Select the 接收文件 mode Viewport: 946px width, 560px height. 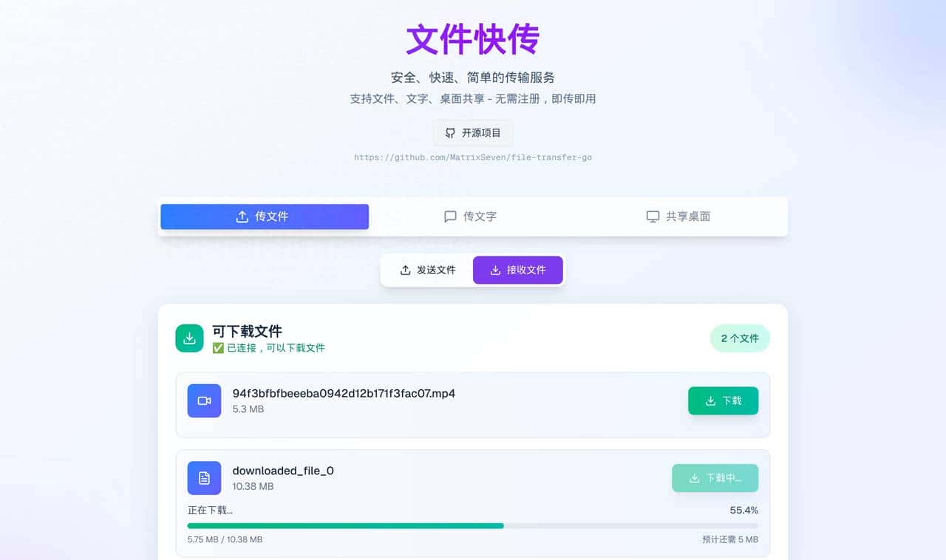click(x=518, y=270)
